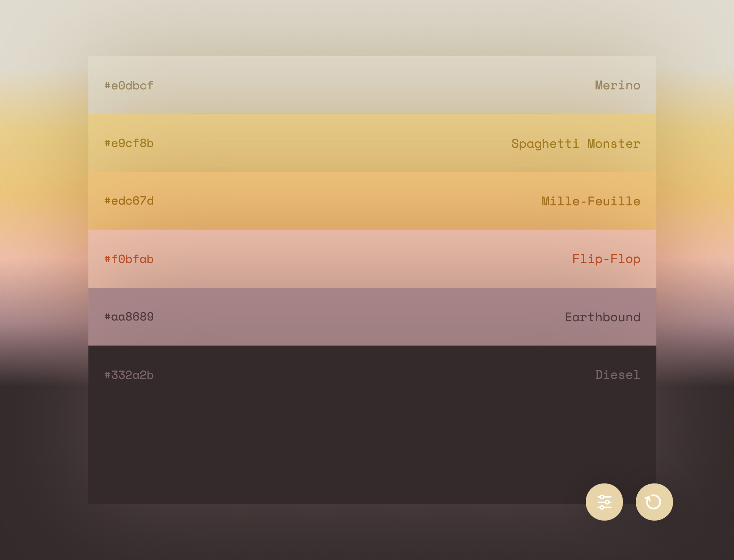Select the Diesel color name
Image resolution: width=734 pixels, height=560 pixels.
[617, 375]
